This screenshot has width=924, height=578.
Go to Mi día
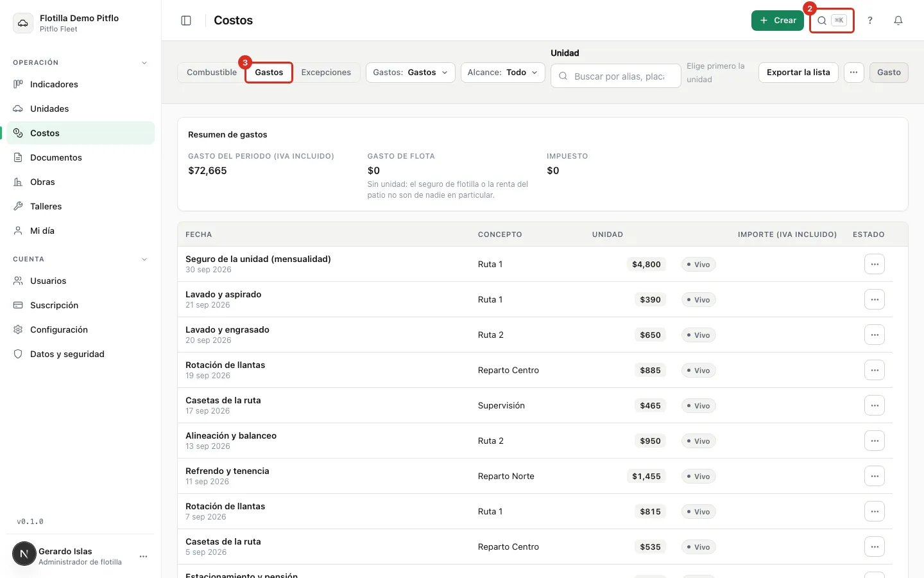coord(81,231)
